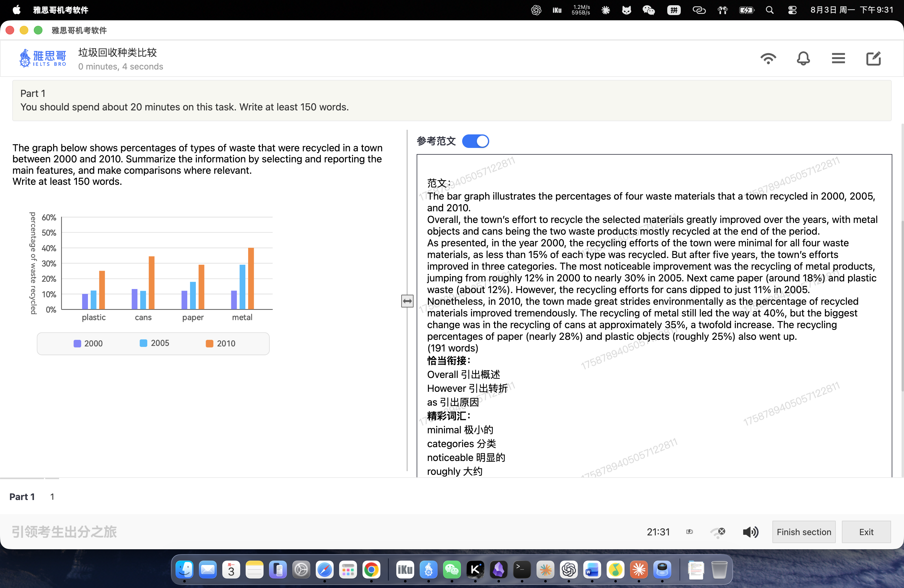Click the edit note icon in header

873,58
